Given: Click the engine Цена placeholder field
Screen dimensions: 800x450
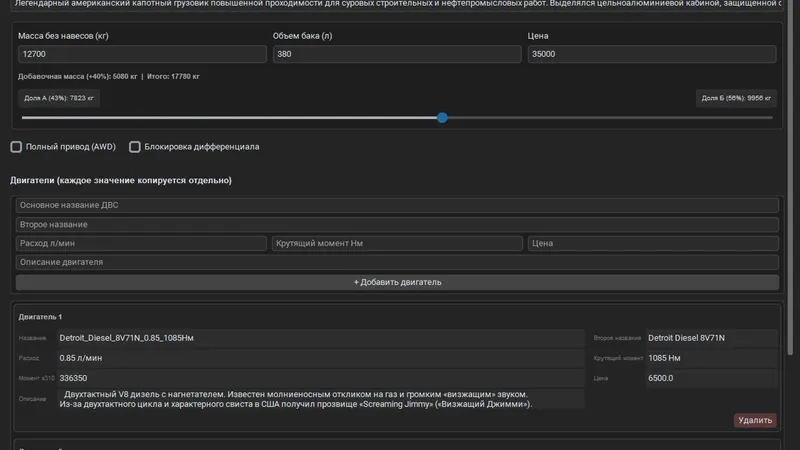Looking at the screenshot, I should point(653,243).
